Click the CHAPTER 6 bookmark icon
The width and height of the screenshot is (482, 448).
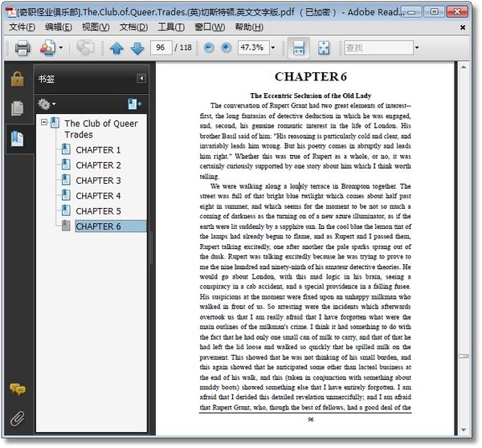66,226
